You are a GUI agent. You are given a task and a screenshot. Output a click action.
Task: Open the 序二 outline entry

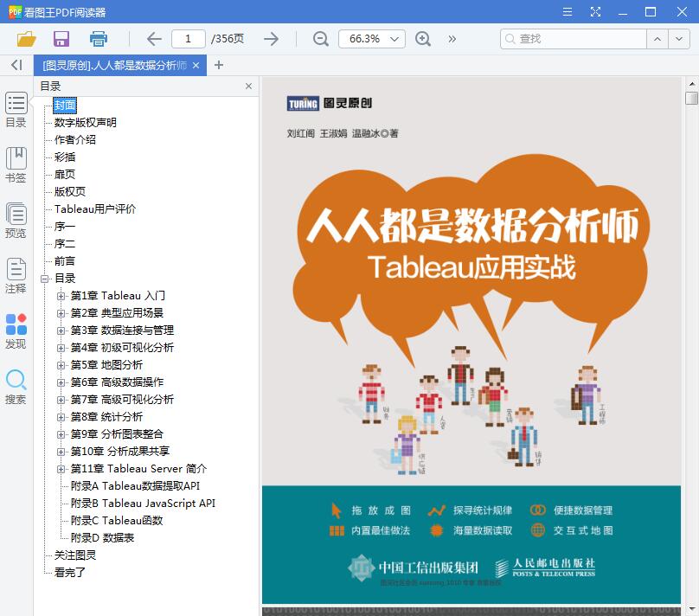65,244
